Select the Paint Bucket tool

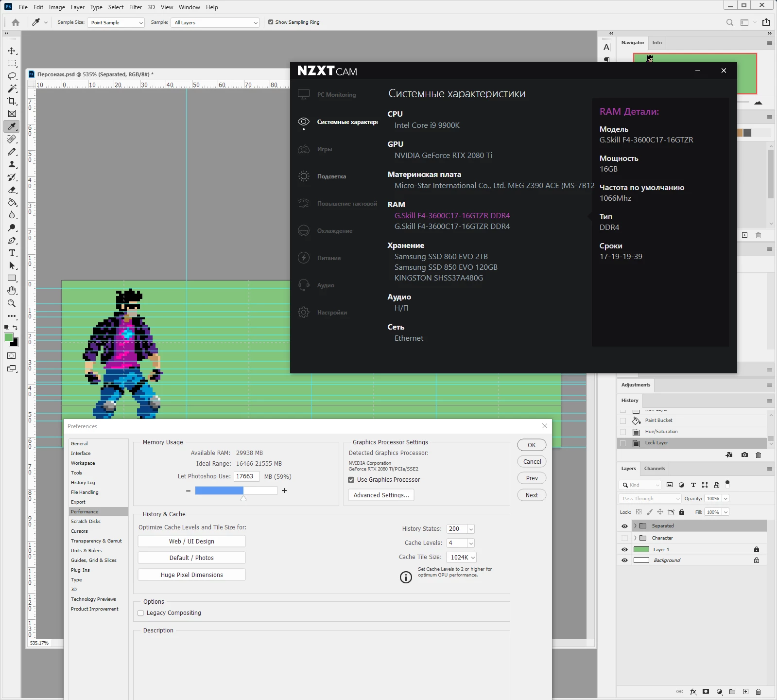(x=12, y=203)
